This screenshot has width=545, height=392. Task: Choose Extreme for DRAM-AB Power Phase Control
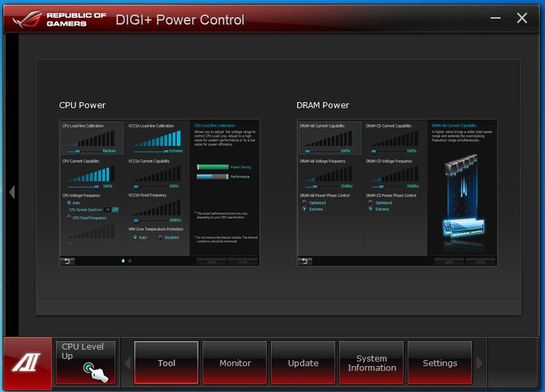tap(305, 210)
